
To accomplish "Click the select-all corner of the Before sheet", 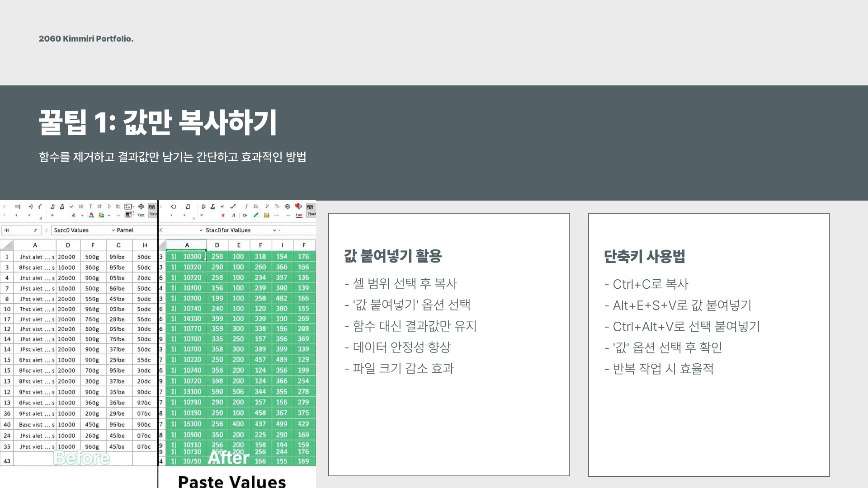I will click(6, 245).
